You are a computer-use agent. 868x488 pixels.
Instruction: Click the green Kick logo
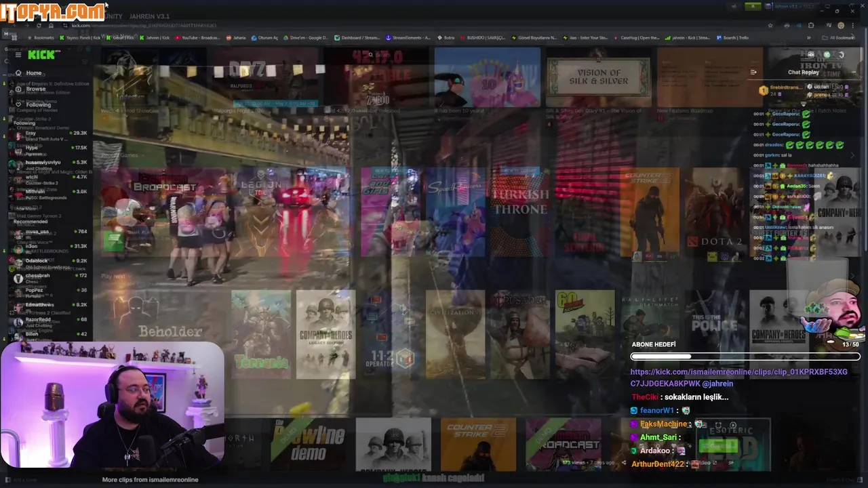pos(43,55)
